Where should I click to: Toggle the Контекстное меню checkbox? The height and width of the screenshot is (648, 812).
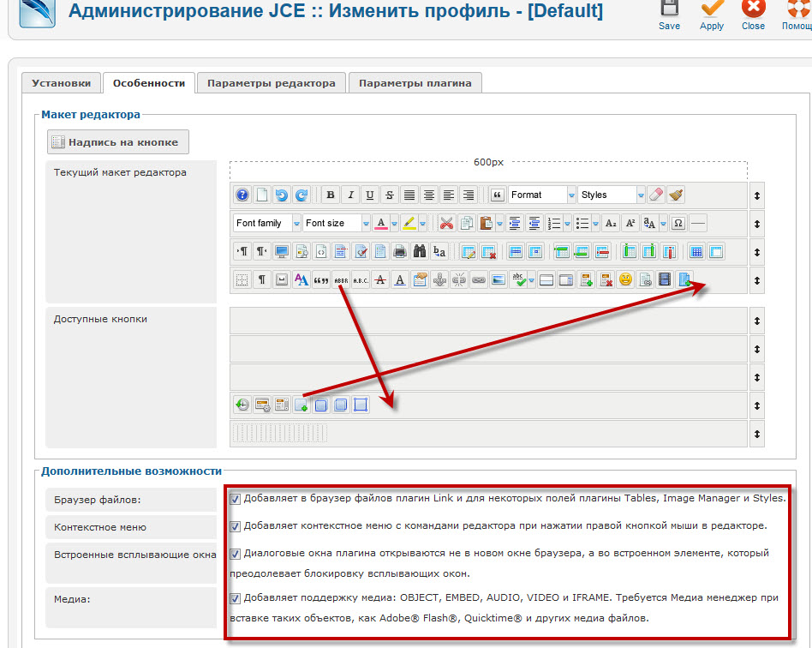[235, 526]
